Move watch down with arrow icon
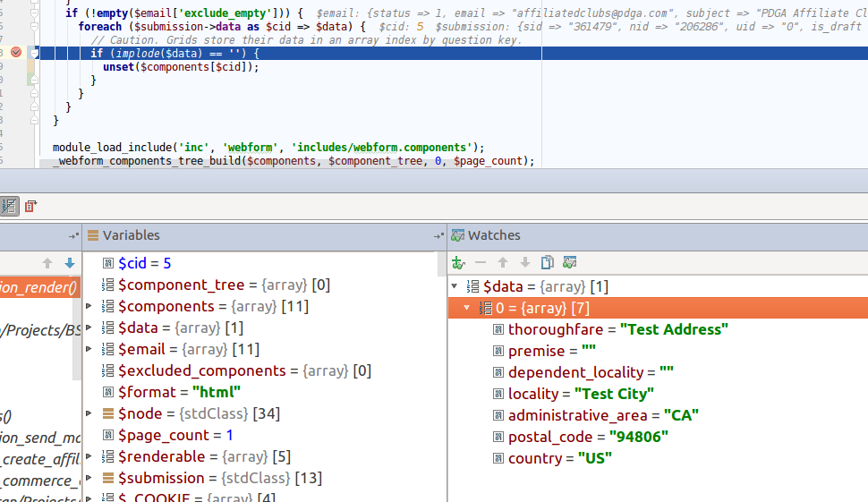Viewport: 868px width, 502px height. click(524, 262)
